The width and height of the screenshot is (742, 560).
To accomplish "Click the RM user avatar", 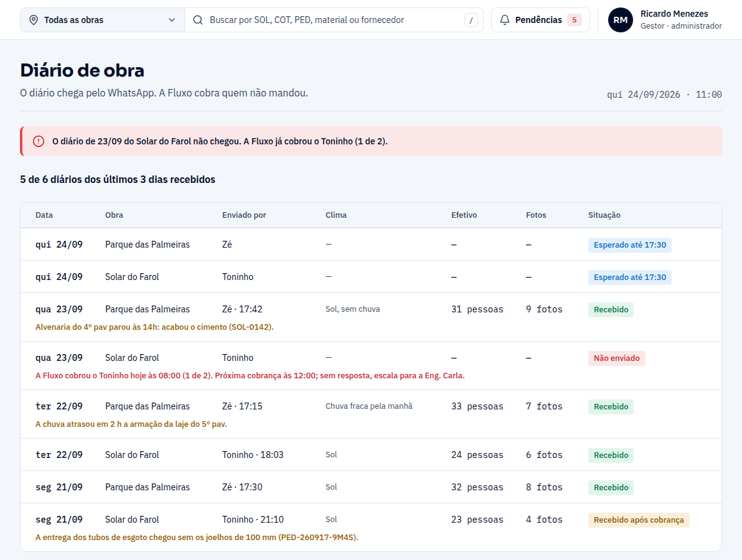I will pyautogui.click(x=621, y=20).
